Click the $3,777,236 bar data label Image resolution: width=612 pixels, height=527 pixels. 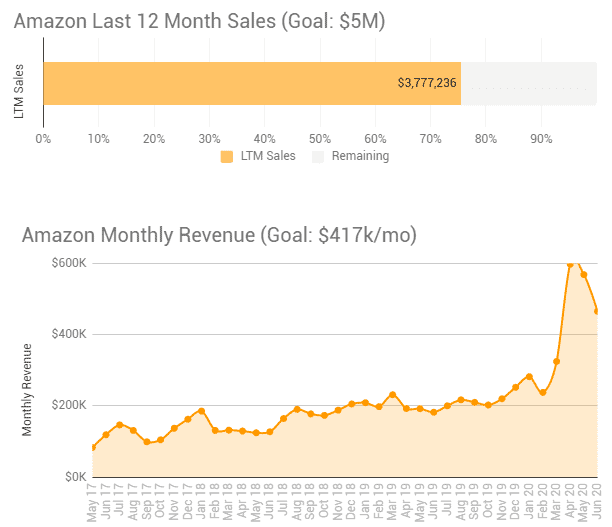(x=427, y=84)
